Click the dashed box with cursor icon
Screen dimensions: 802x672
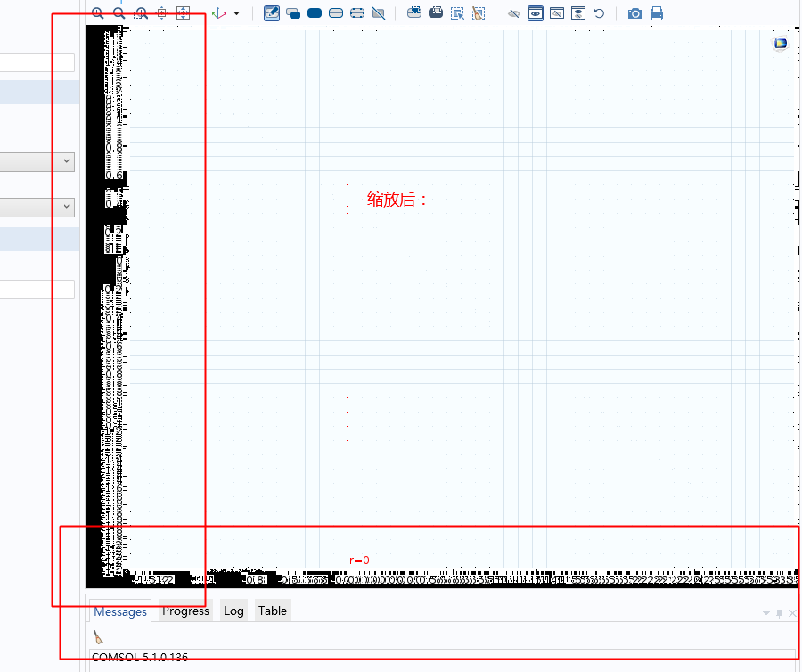[x=457, y=13]
